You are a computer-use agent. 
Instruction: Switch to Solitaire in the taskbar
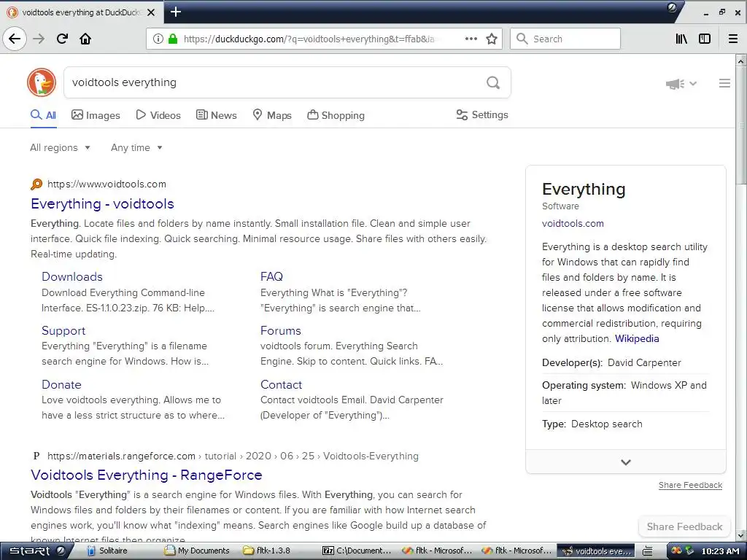[x=108, y=551]
